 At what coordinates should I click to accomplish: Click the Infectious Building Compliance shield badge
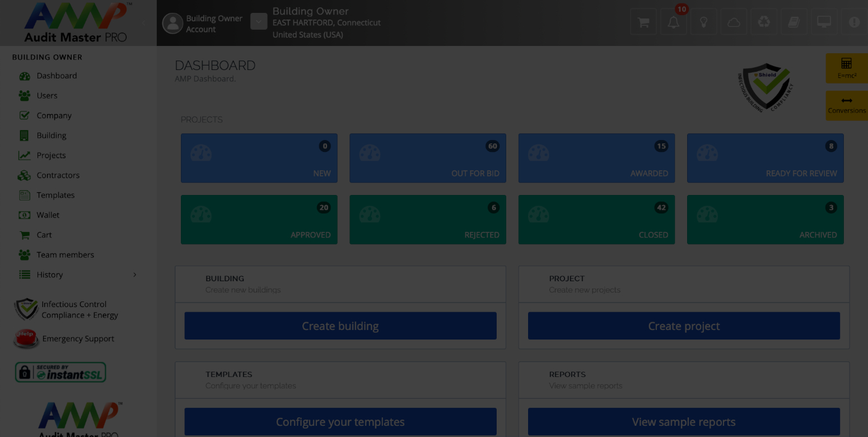point(766,87)
